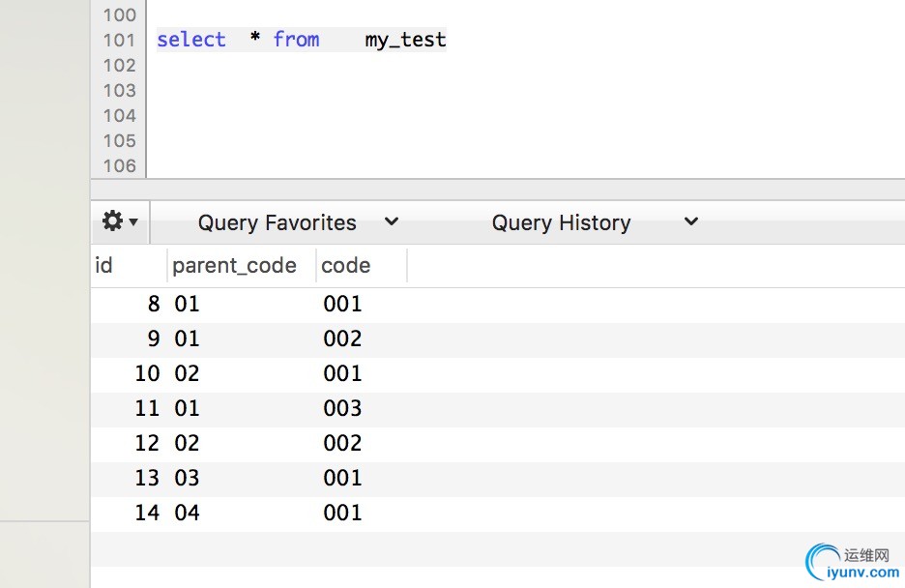905x588 pixels.
Task: Sort results by parent_code column header
Action: [x=234, y=266]
